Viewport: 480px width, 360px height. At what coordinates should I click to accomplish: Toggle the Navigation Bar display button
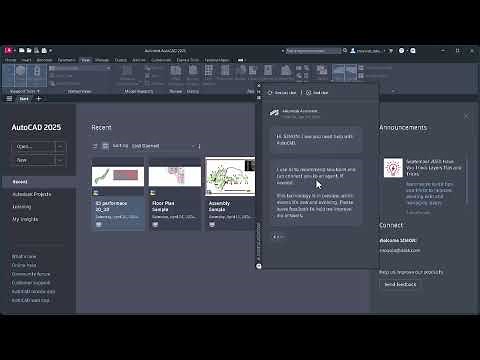pos(37,76)
